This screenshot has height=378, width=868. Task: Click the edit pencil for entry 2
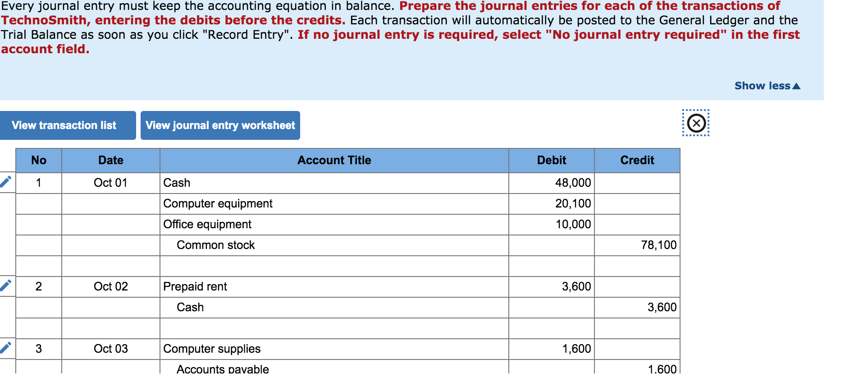6,286
